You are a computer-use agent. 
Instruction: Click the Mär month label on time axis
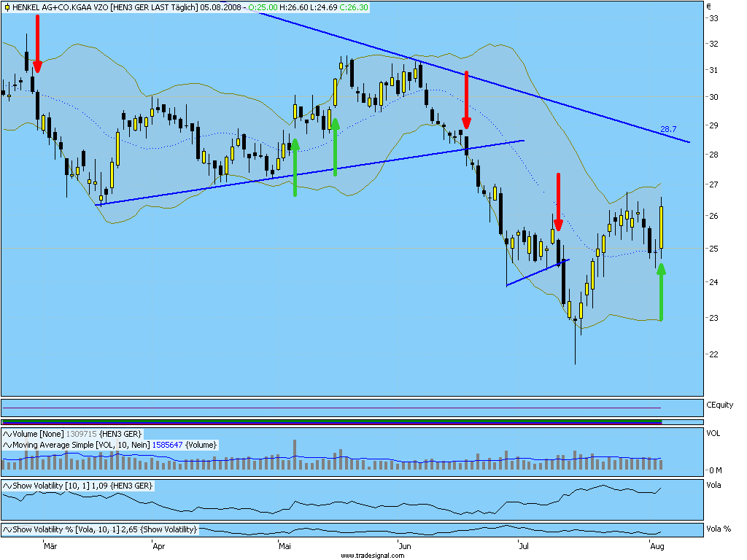pyautogui.click(x=50, y=546)
